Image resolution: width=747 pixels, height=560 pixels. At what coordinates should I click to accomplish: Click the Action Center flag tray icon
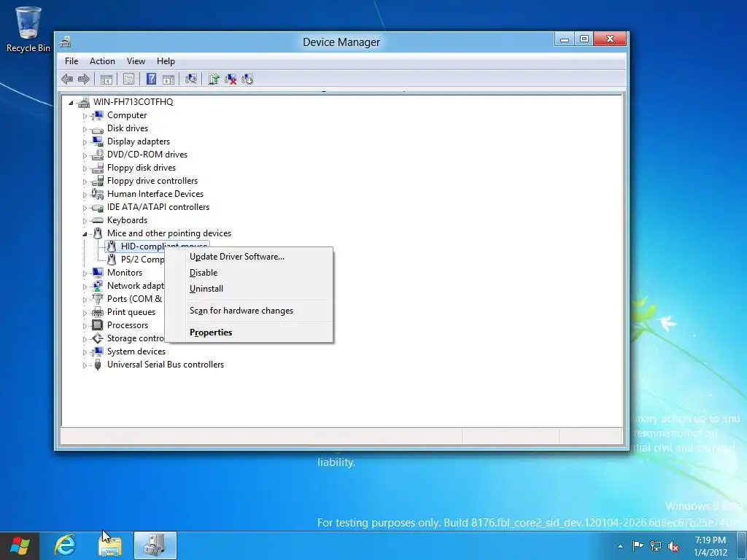pos(638,546)
